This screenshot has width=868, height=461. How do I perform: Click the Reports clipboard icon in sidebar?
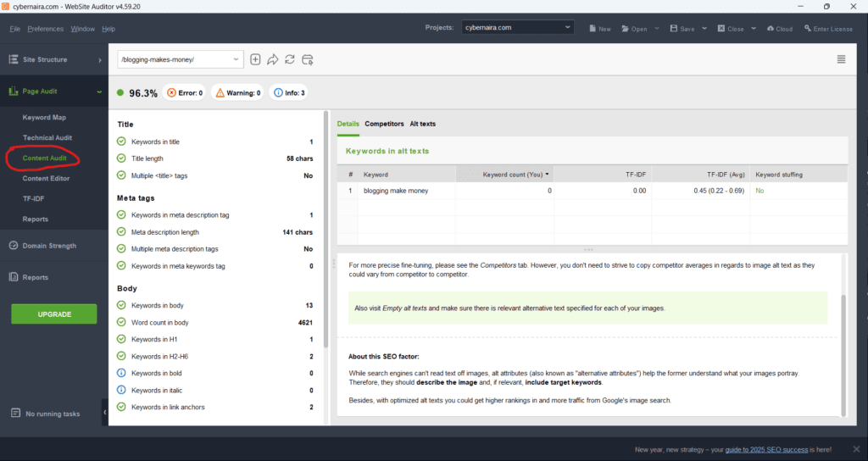tap(14, 277)
